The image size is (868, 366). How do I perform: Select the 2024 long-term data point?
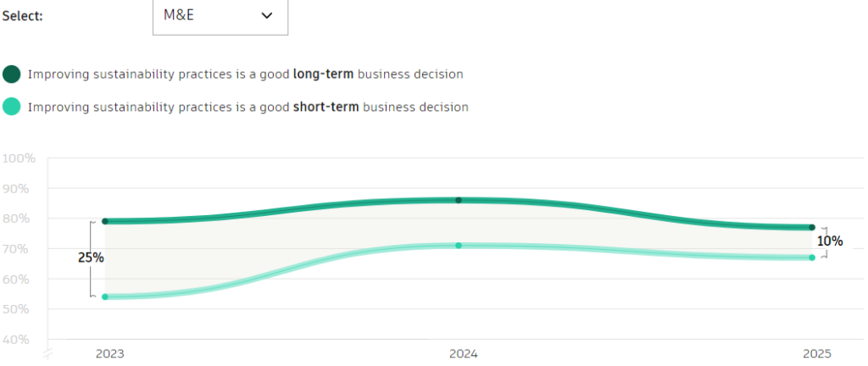(459, 200)
